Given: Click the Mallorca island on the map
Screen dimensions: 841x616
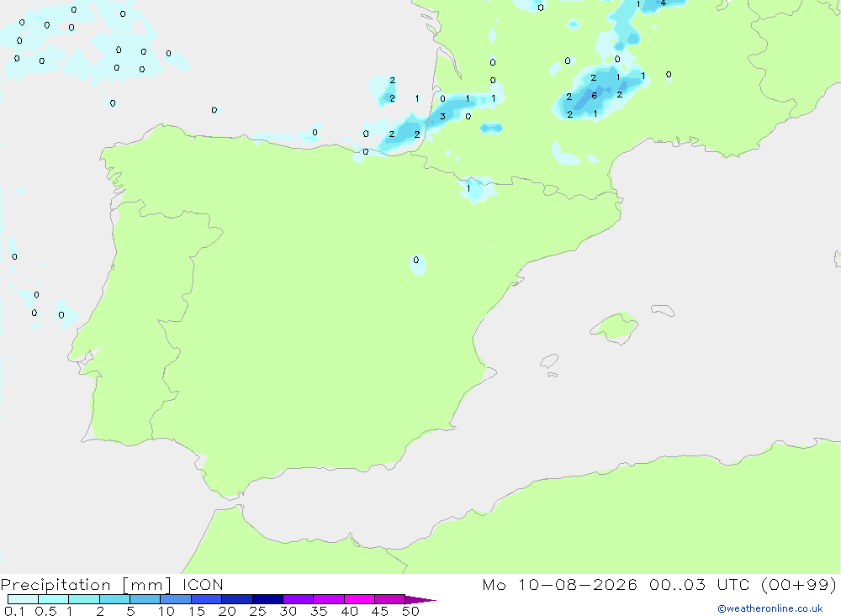Looking at the screenshot, I should coord(614,327).
